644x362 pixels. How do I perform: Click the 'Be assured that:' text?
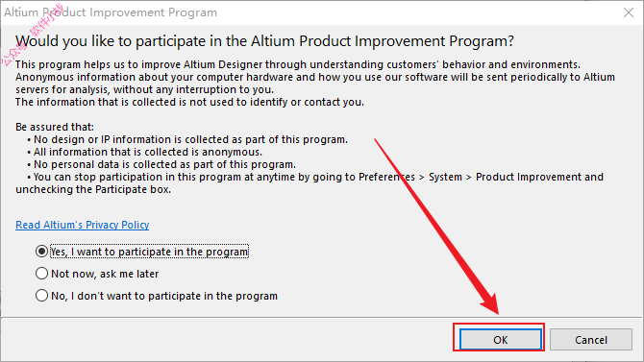[x=55, y=127]
